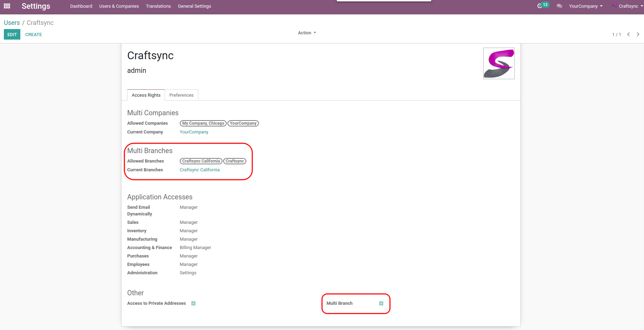The height and width of the screenshot is (330, 644).
Task: Switch to the Preferences tab
Action: pyautogui.click(x=181, y=95)
